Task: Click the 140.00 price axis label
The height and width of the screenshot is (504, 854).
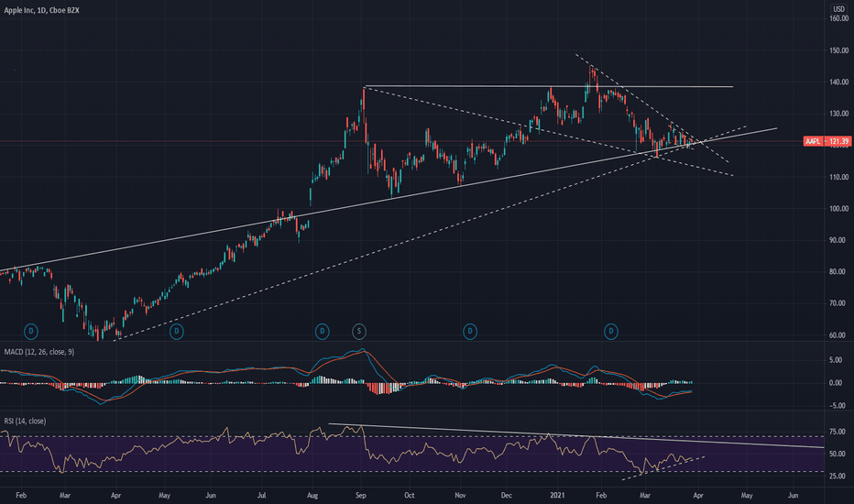Action: [838, 82]
